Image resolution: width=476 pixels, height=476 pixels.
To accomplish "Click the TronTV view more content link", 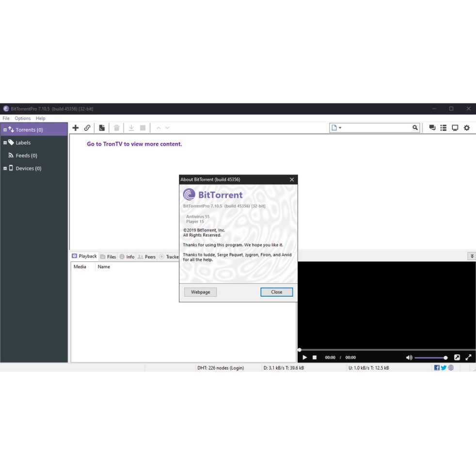I will click(x=134, y=144).
